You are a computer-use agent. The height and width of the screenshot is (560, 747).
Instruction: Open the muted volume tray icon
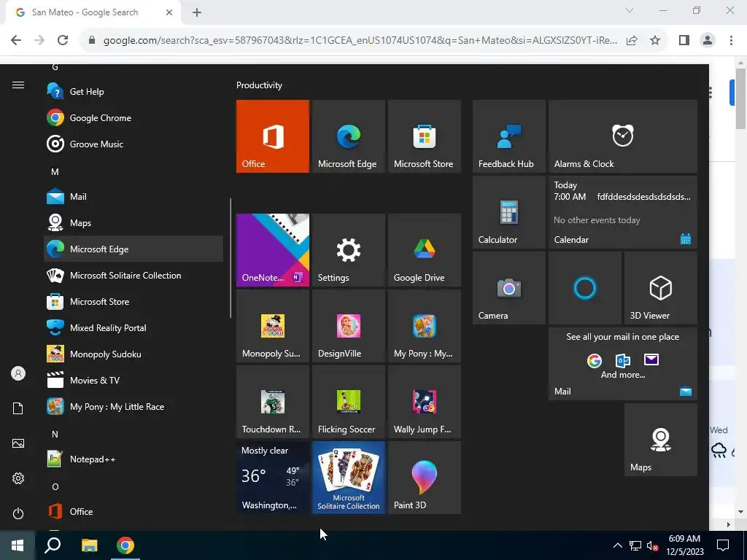[x=652, y=545]
